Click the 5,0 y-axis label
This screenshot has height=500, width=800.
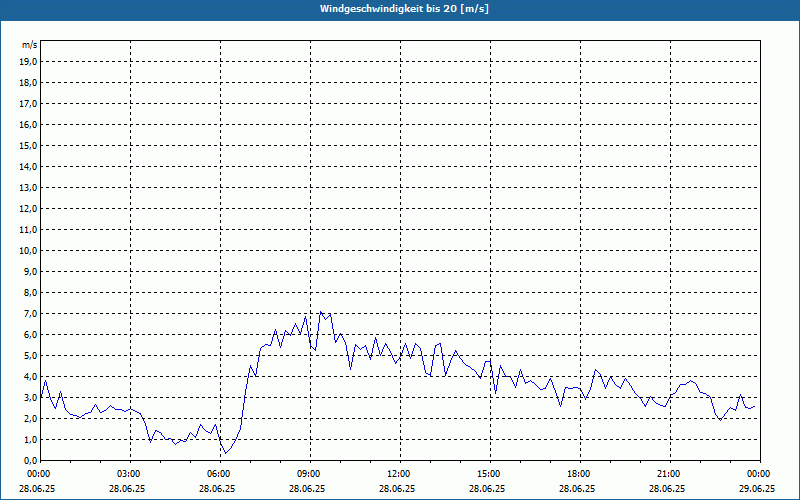30,356
